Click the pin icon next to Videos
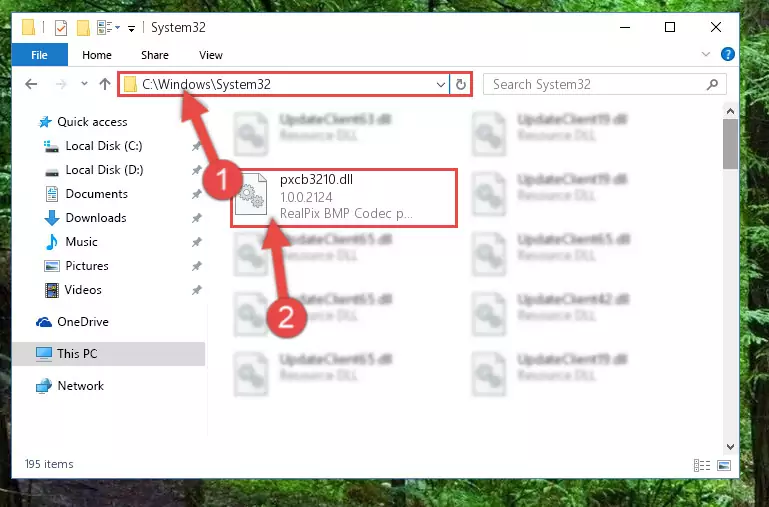Viewport: 769px width, 507px height. click(x=197, y=290)
